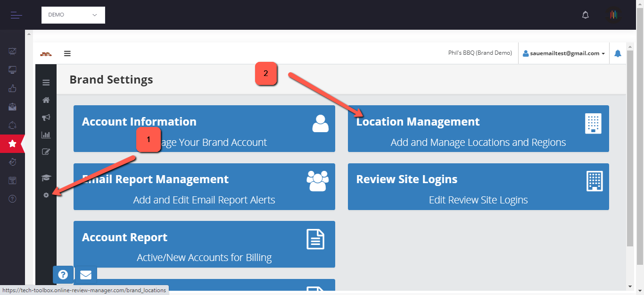Image resolution: width=644 pixels, height=295 pixels.
Task: Click the megaphone campaigns icon
Action: (46, 118)
